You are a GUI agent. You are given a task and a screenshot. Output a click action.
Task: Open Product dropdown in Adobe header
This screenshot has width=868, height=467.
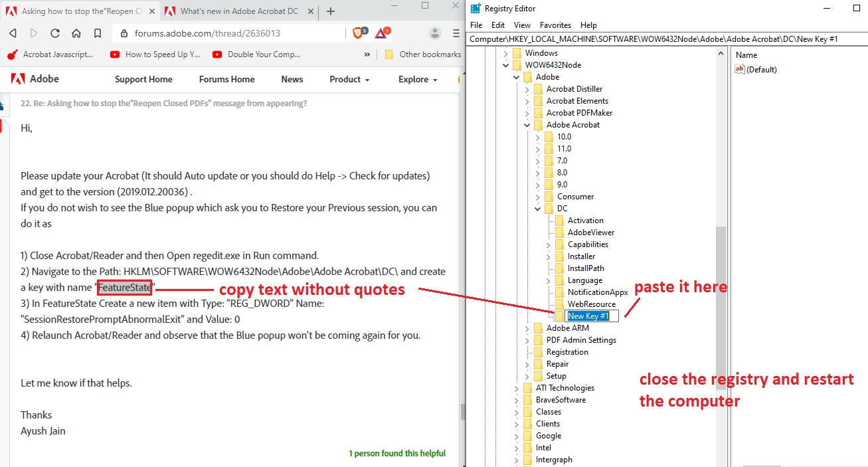(349, 79)
